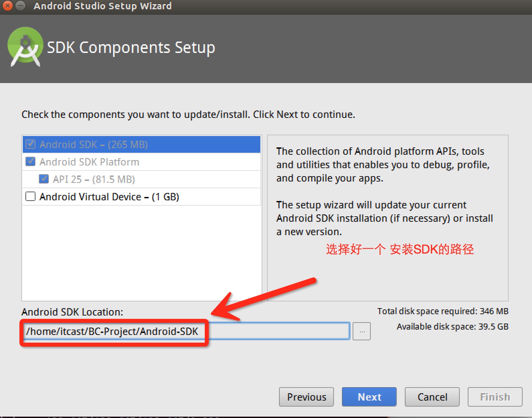Enable the Android Virtual Device checkbox
Image resolution: width=532 pixels, height=418 pixels.
click(x=30, y=197)
